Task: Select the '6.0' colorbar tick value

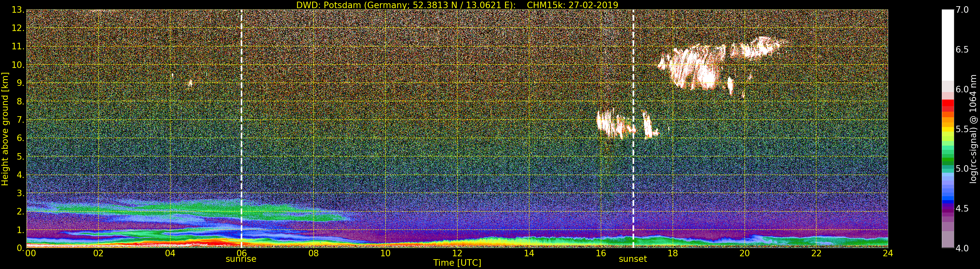Action: 962,89
